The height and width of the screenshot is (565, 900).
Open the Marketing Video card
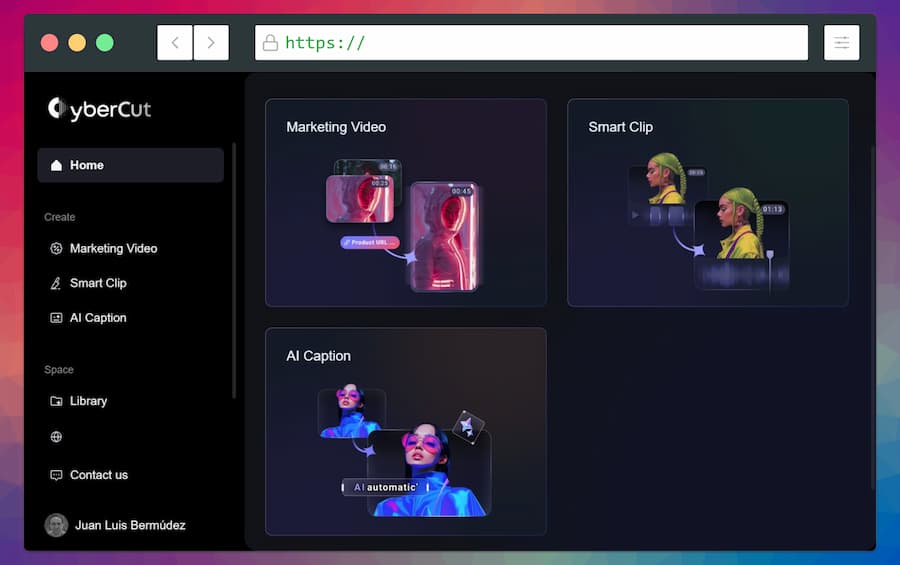click(406, 203)
